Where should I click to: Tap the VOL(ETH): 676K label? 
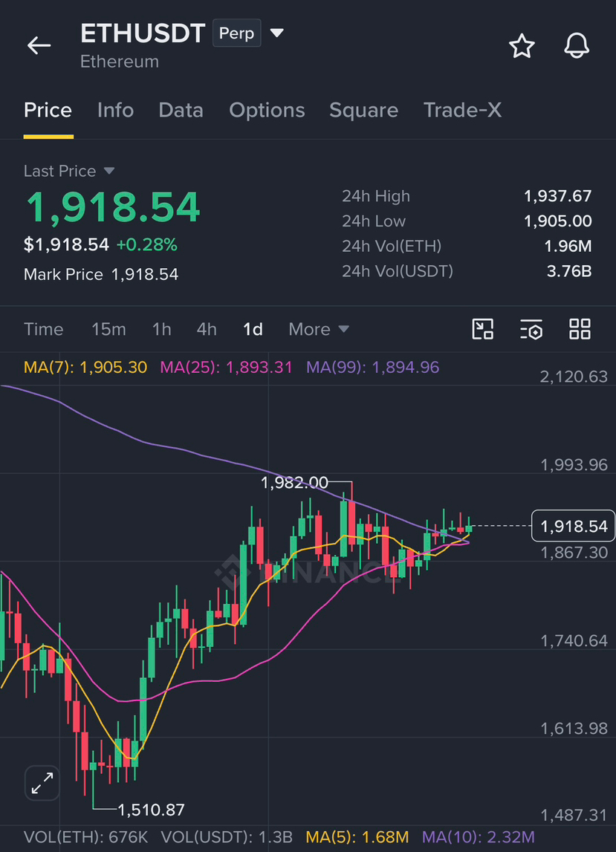pos(86,837)
